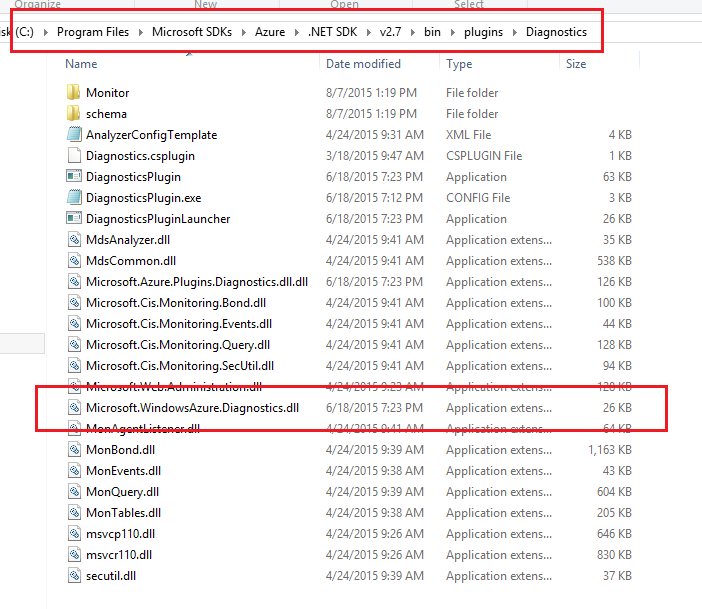Sort files by Date modified column
The height and width of the screenshot is (609, 702).
363,64
